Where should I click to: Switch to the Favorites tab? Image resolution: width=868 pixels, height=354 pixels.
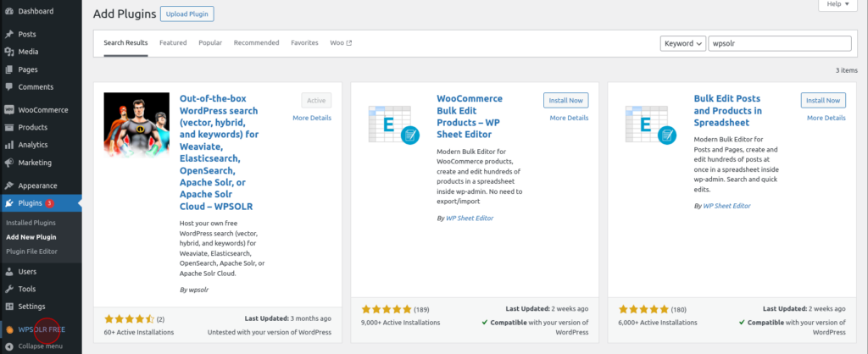pos(304,42)
